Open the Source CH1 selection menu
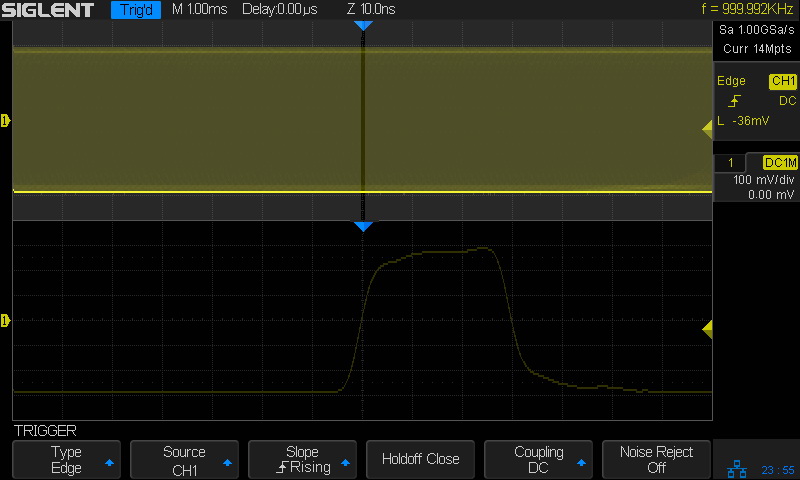 tap(184, 459)
